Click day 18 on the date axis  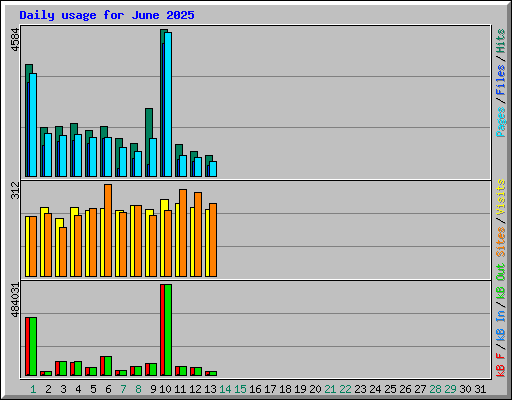pos(285,389)
